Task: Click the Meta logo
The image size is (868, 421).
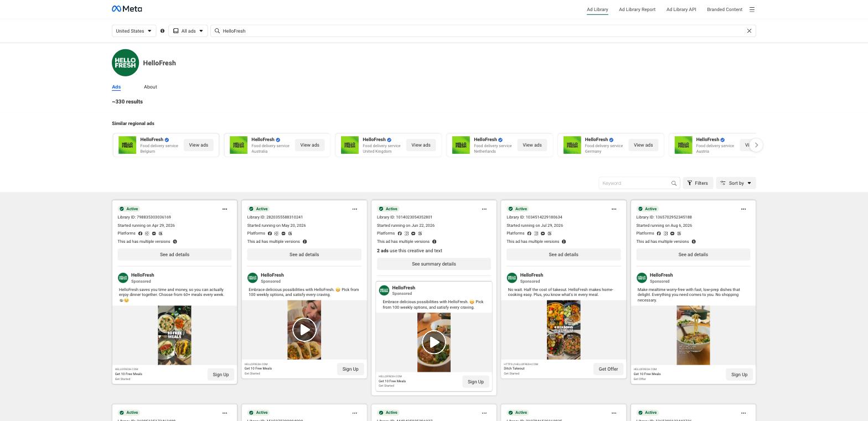Action: [x=127, y=9]
